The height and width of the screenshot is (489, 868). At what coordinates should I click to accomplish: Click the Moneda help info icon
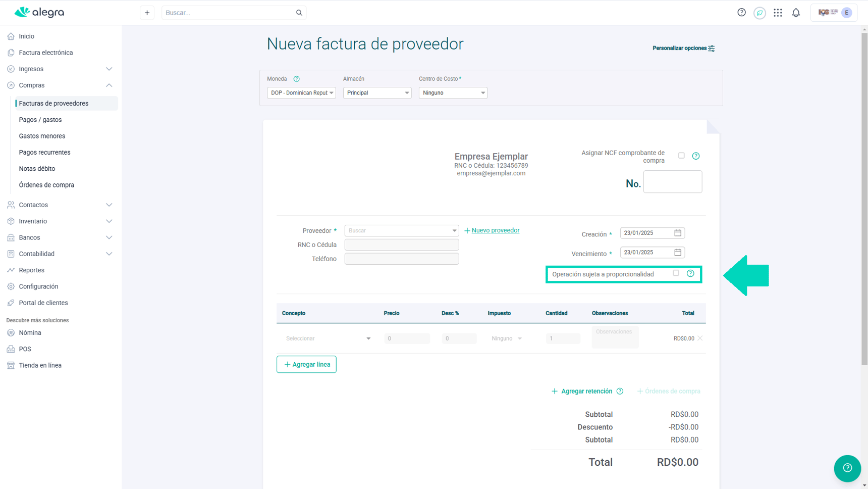[x=297, y=79]
